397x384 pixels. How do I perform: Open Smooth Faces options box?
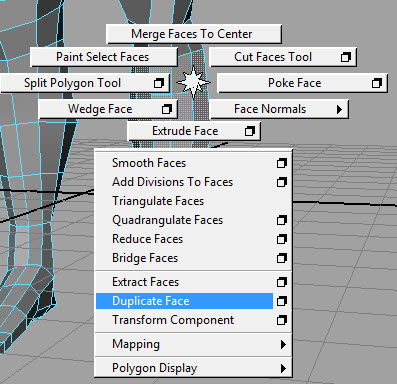click(x=282, y=163)
